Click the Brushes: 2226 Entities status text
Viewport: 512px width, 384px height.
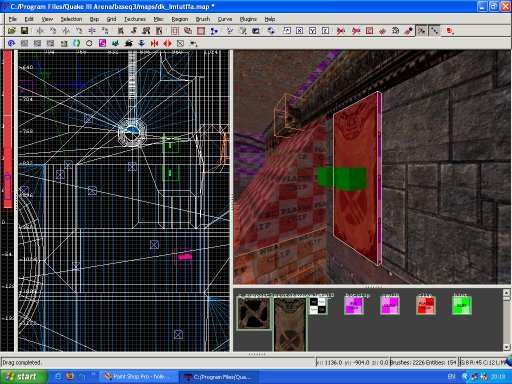point(423,362)
